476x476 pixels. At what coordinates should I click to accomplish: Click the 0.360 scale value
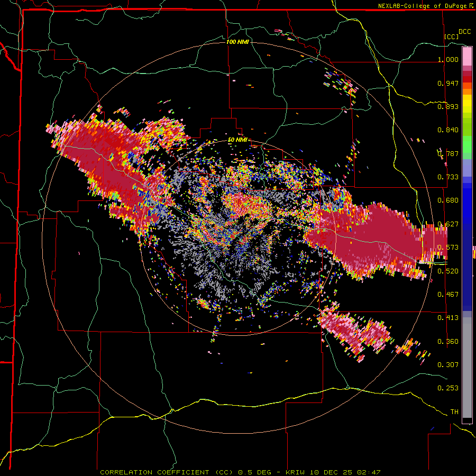448,341
